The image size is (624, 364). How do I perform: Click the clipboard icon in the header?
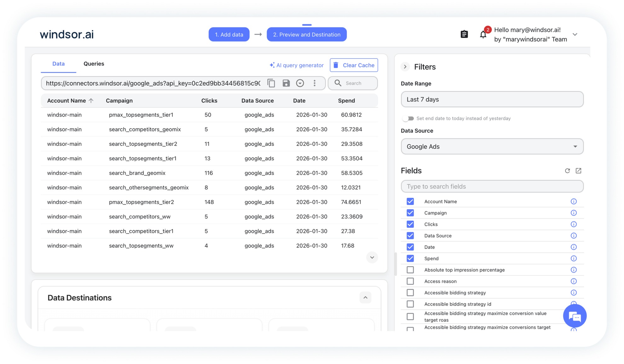click(464, 34)
